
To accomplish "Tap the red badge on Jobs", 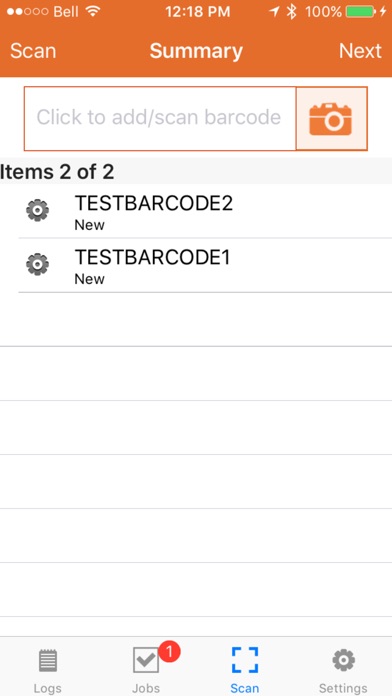I will coord(169,652).
